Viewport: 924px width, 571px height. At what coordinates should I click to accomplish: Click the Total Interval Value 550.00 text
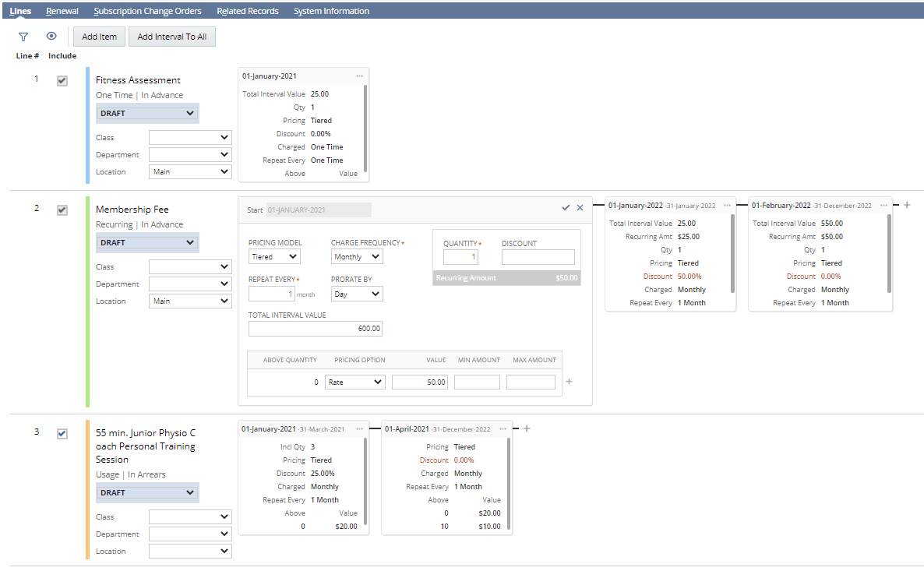coord(831,224)
